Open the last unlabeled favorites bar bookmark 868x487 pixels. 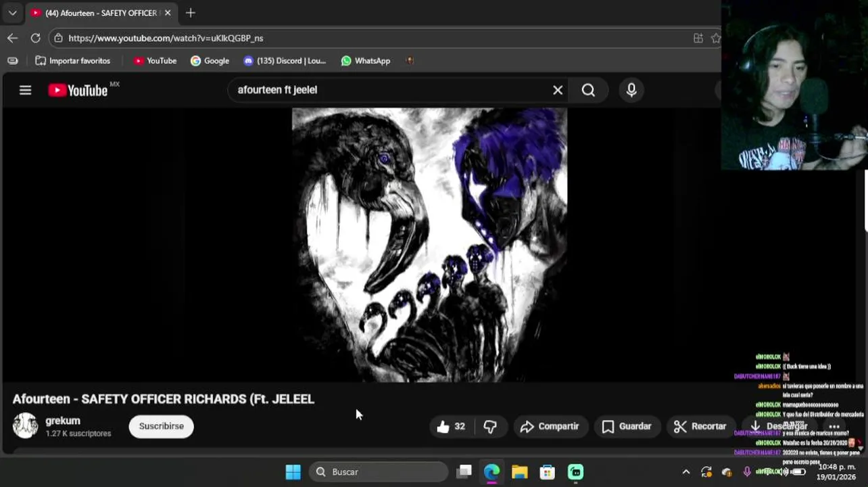(x=410, y=61)
